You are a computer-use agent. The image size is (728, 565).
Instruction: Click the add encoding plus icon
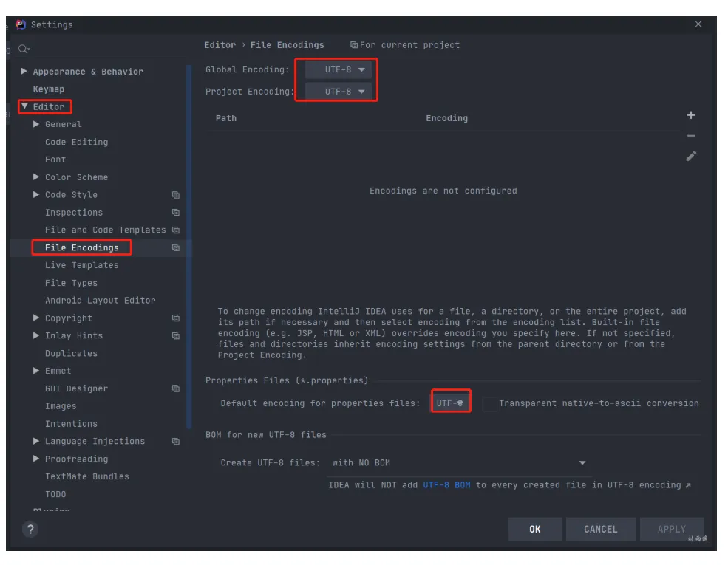(x=690, y=115)
